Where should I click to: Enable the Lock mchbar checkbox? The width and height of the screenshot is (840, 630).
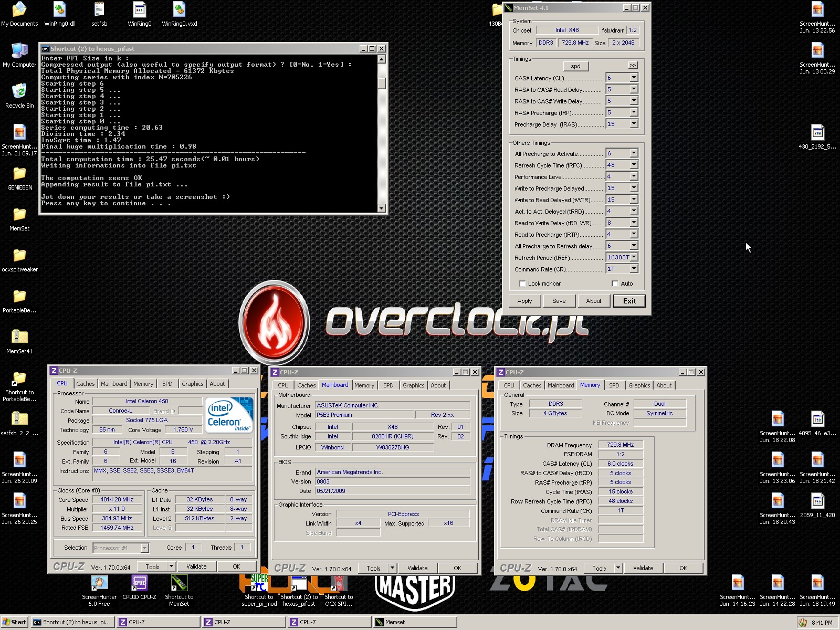coord(522,284)
